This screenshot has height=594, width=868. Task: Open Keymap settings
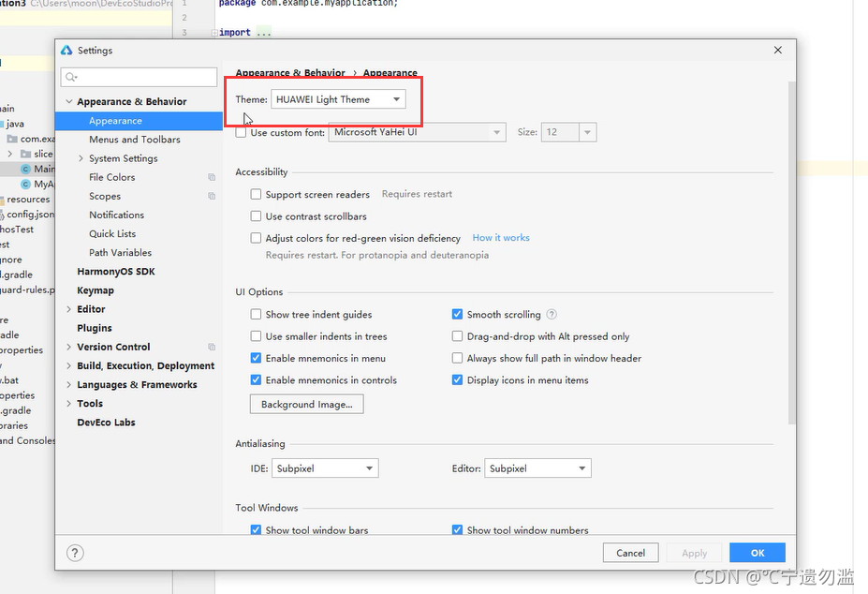pos(96,290)
